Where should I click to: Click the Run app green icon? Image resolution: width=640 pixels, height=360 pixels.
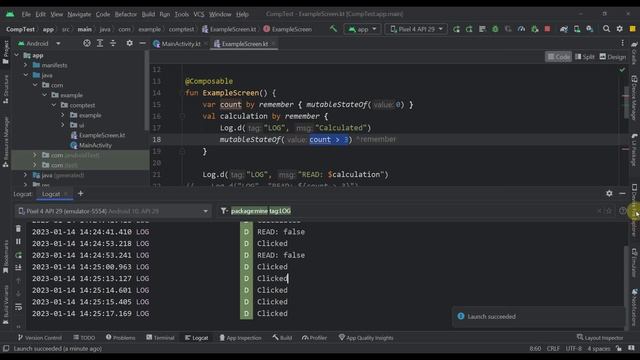(456, 29)
